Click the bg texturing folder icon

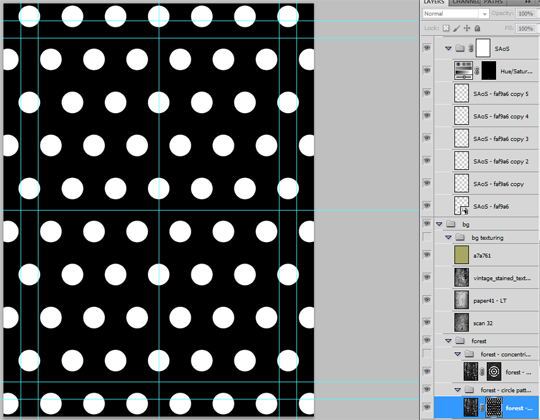pos(460,237)
